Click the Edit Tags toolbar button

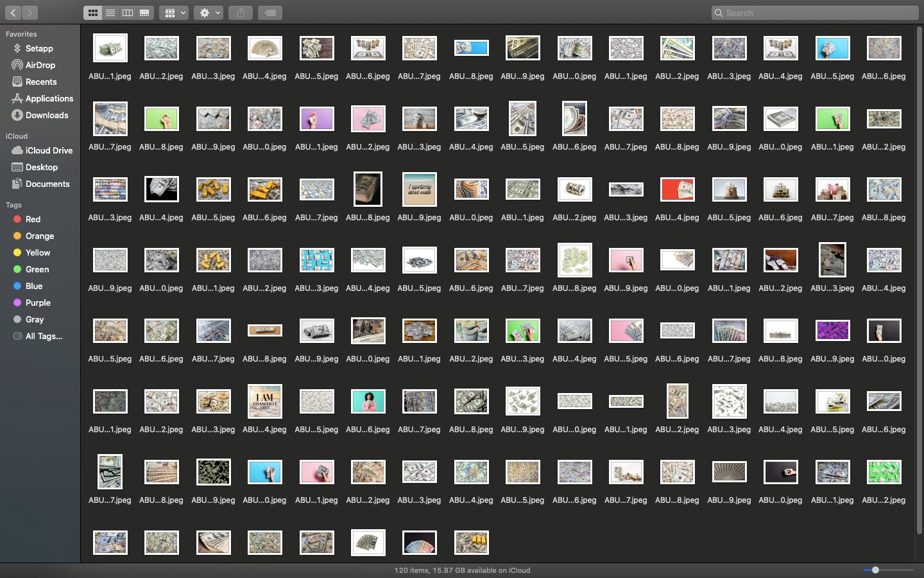click(270, 13)
